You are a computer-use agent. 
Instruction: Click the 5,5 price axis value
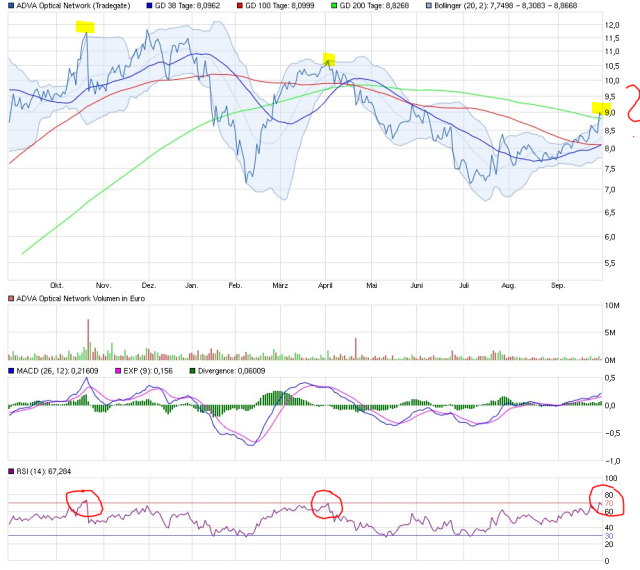610,263
